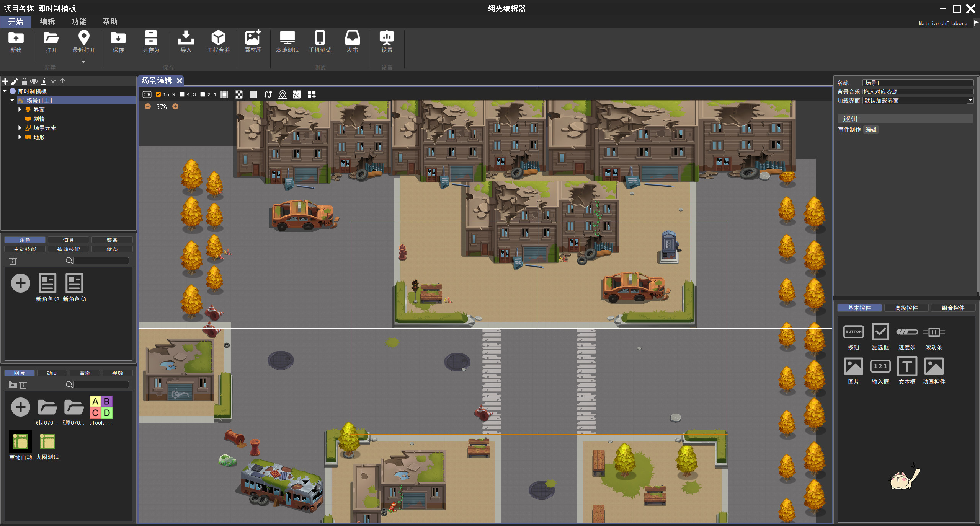Select the 按钮 button control
Screen dimensions: 980x526
pyautogui.click(x=854, y=332)
